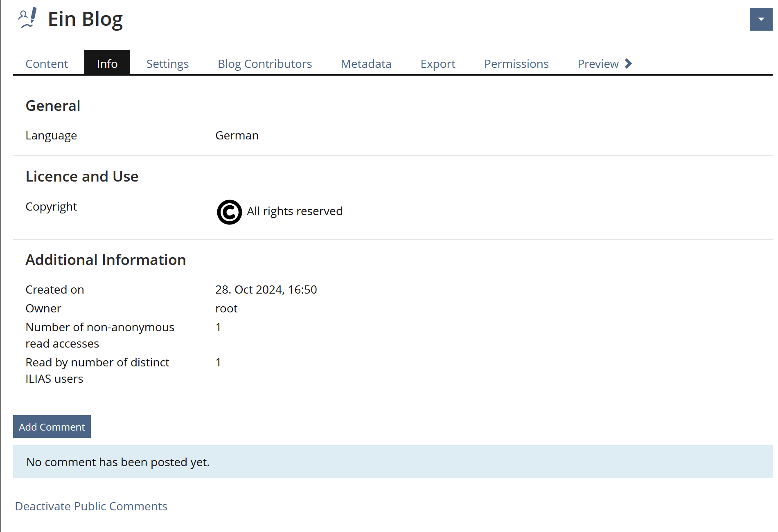
Task: Click the copyright symbol icon
Action: pos(229,212)
